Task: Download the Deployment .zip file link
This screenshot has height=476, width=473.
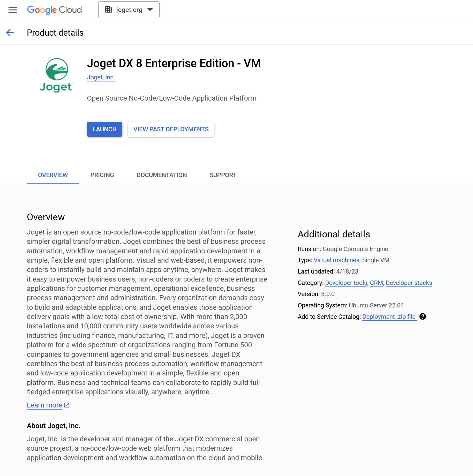Action: (389, 317)
